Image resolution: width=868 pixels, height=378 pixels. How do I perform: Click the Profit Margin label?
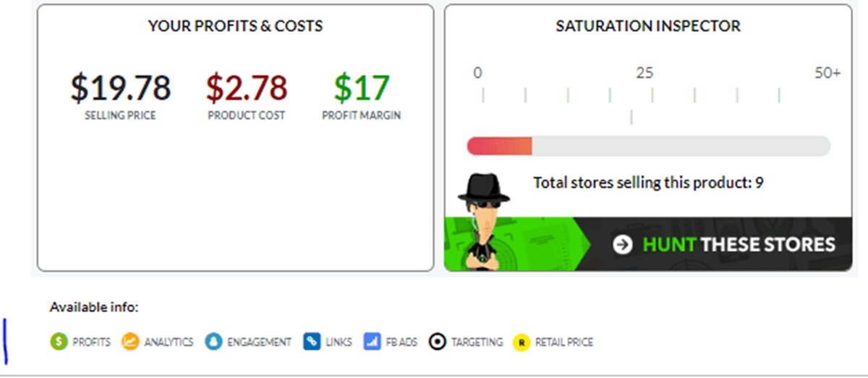tap(362, 115)
